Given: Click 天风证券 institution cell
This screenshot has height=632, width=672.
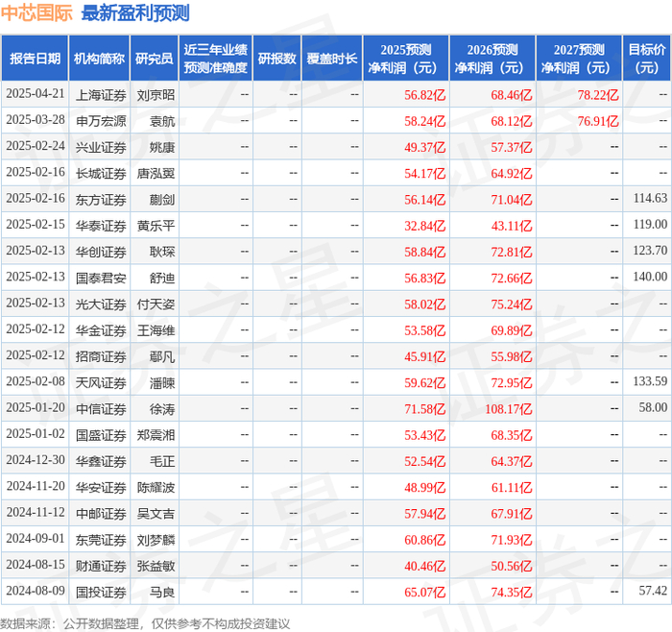Looking at the screenshot, I should pyautogui.click(x=101, y=382).
